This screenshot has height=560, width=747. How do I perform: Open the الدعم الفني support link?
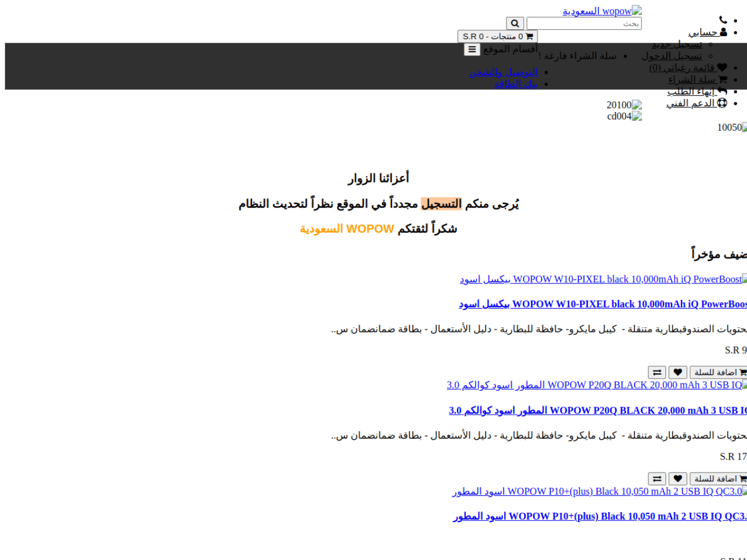pyautogui.click(x=697, y=103)
